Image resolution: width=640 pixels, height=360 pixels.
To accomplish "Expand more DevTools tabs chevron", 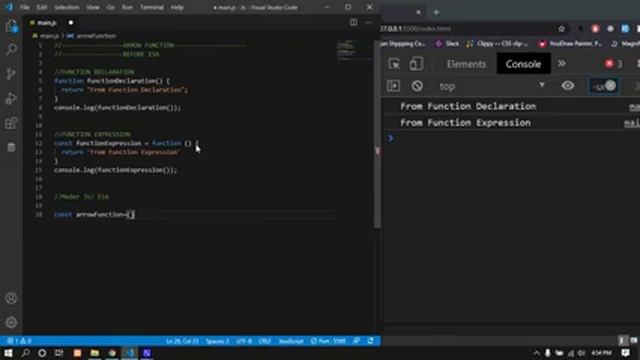I will point(562,64).
